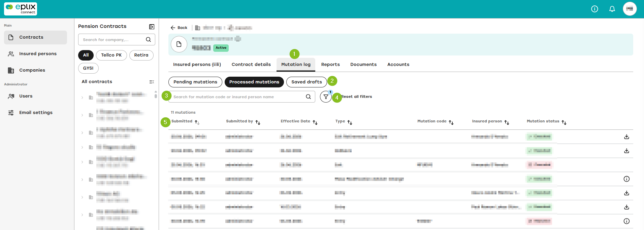The image size is (644, 230).
Task: Click Reset all filters
Action: pyautogui.click(x=357, y=97)
